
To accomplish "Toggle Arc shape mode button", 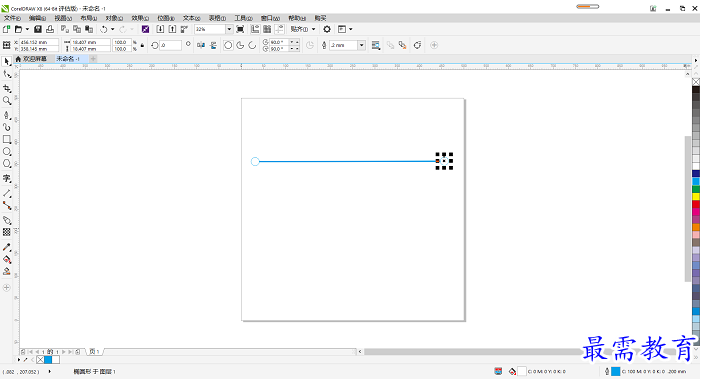I will (252, 45).
